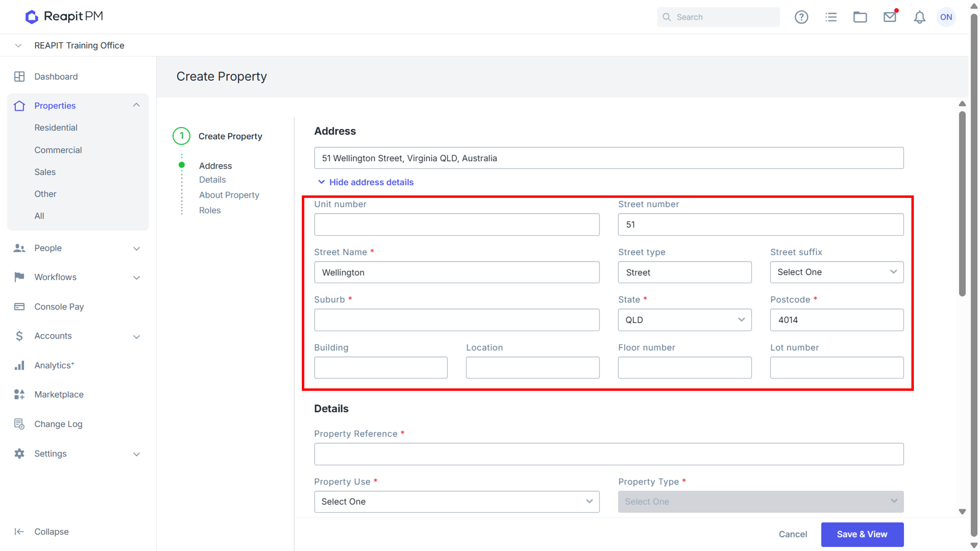The width and height of the screenshot is (980, 551).
Task: Click the Reapit PM logo
Action: [64, 17]
